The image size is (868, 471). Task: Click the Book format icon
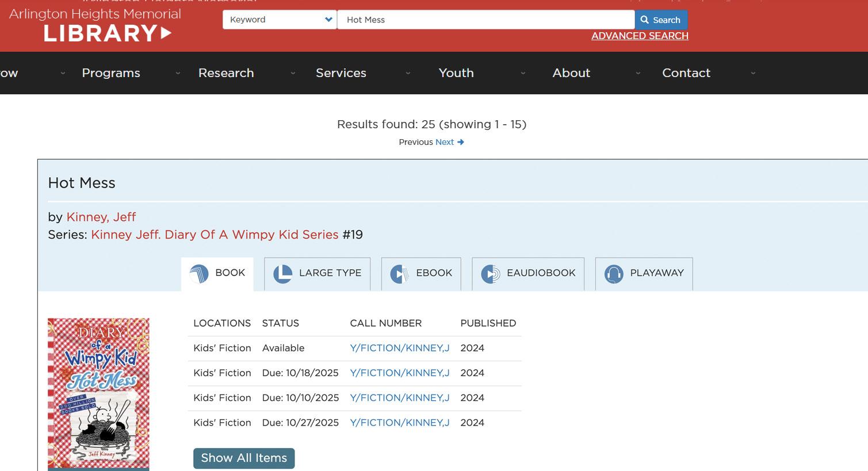pos(199,274)
